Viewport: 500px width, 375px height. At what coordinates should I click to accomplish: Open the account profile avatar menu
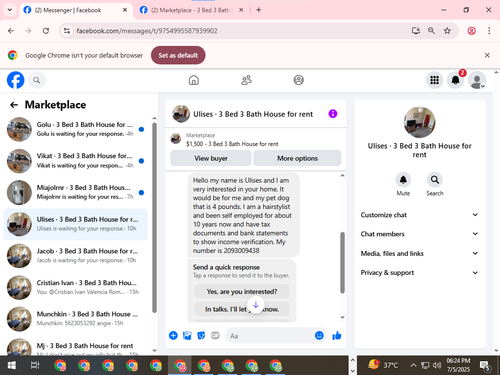[x=477, y=80]
